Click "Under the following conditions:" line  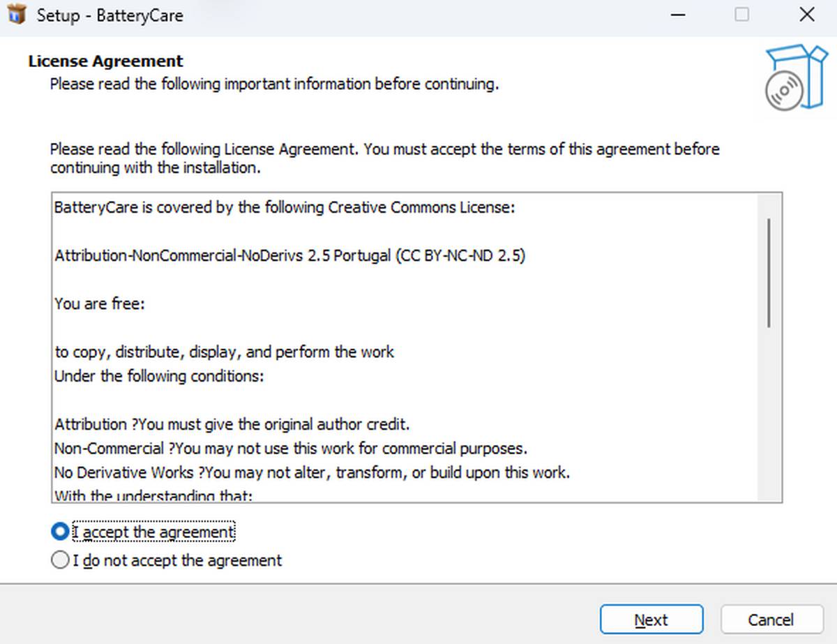(x=160, y=375)
